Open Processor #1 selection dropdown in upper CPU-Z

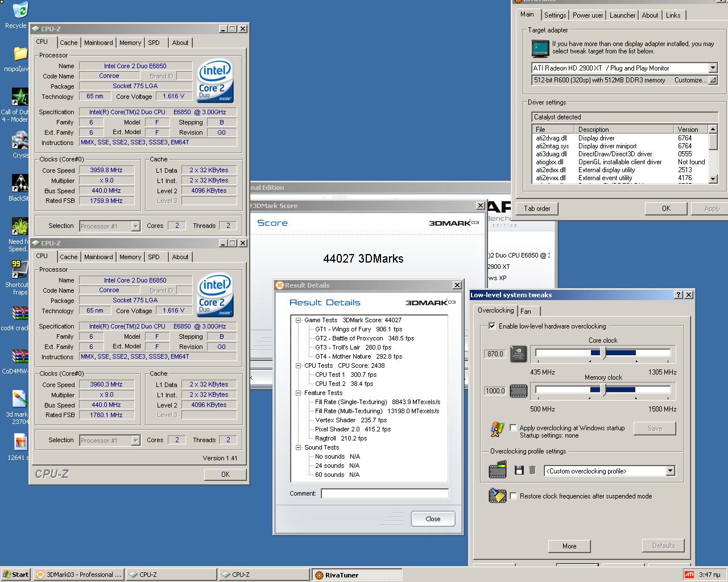click(x=135, y=226)
